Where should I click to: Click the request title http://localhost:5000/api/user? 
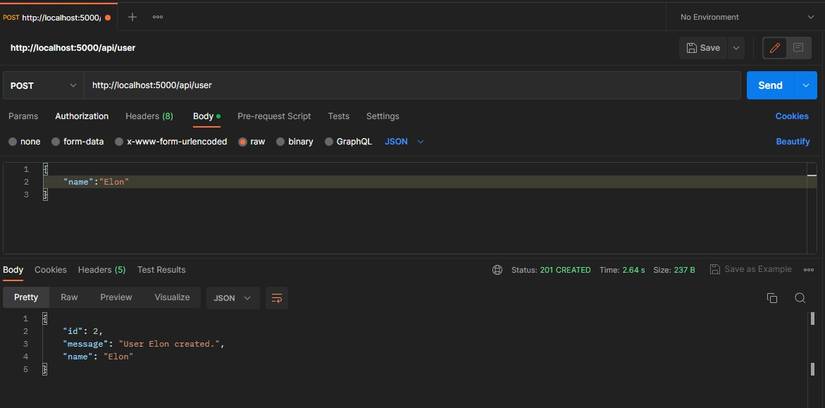(x=73, y=48)
